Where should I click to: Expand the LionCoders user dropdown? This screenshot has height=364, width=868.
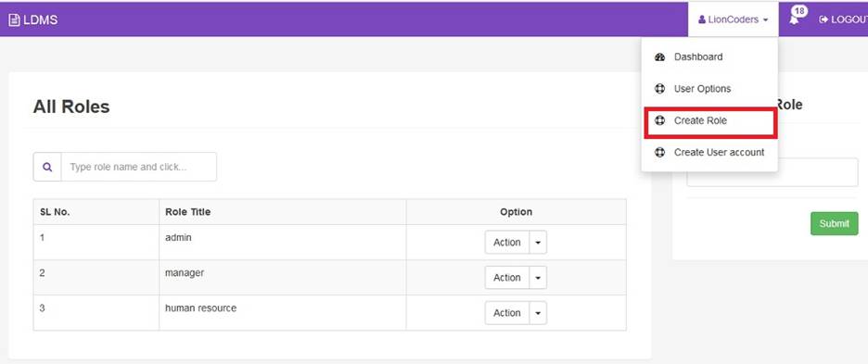[x=733, y=19]
